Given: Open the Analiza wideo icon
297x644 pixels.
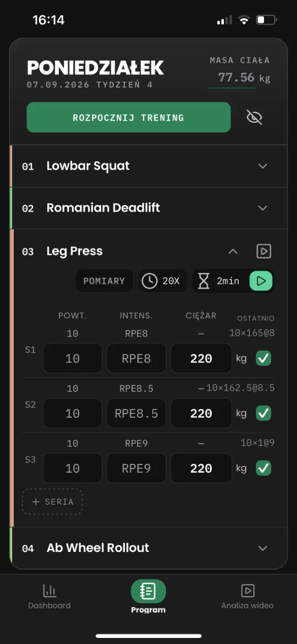Looking at the screenshot, I should 248,591.
